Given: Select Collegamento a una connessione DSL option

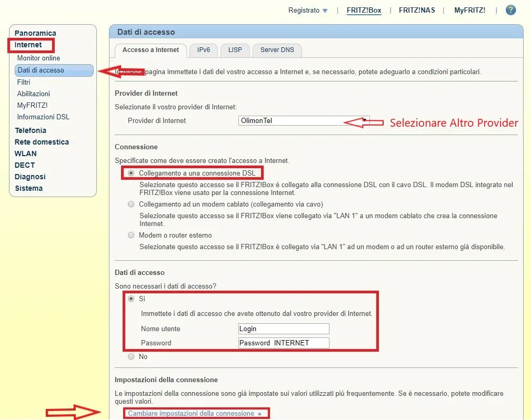Looking at the screenshot, I should [x=131, y=173].
